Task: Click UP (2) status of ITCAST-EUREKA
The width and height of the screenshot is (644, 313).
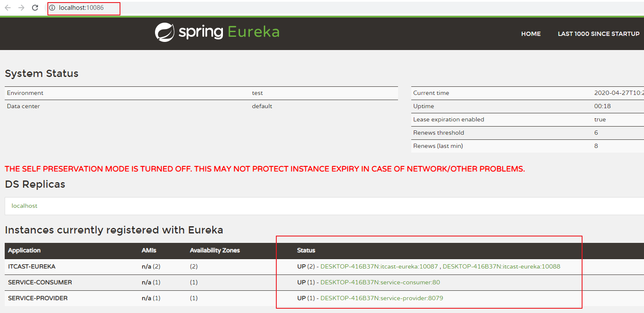Action: (x=306, y=266)
